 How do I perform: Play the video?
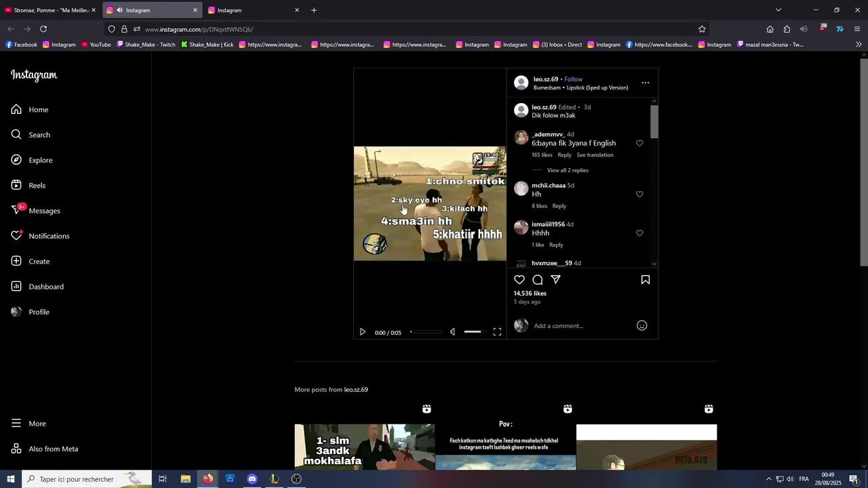362,332
